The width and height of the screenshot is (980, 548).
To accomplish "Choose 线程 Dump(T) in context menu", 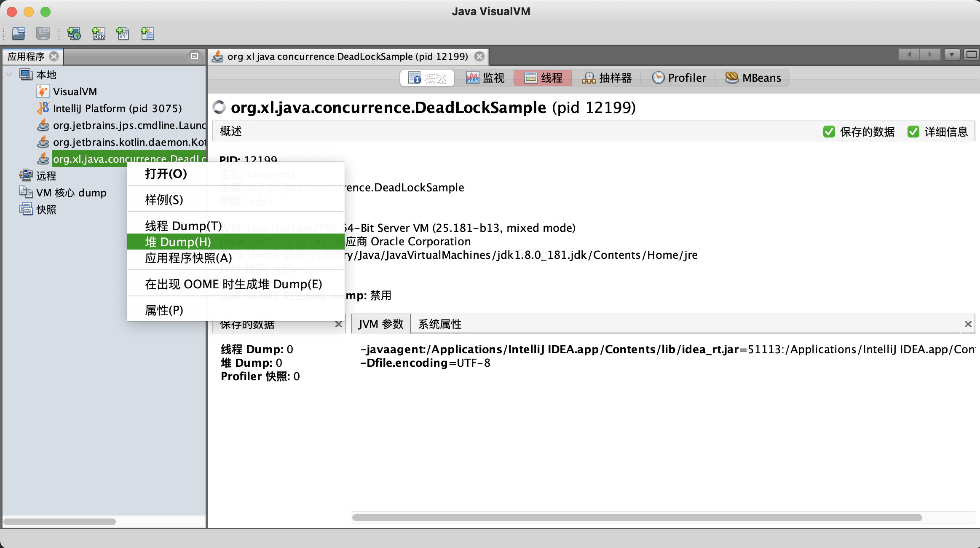I will coord(236,226).
